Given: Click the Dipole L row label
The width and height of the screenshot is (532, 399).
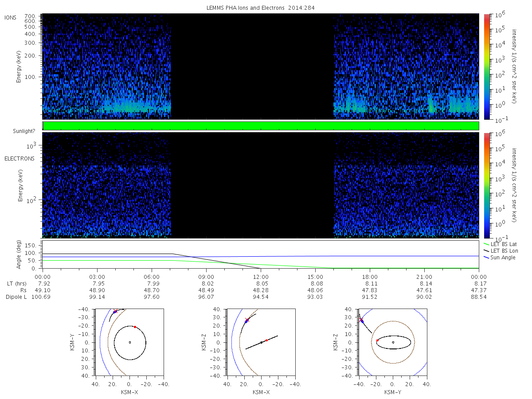Looking at the screenshot, I should pyautogui.click(x=16, y=297).
